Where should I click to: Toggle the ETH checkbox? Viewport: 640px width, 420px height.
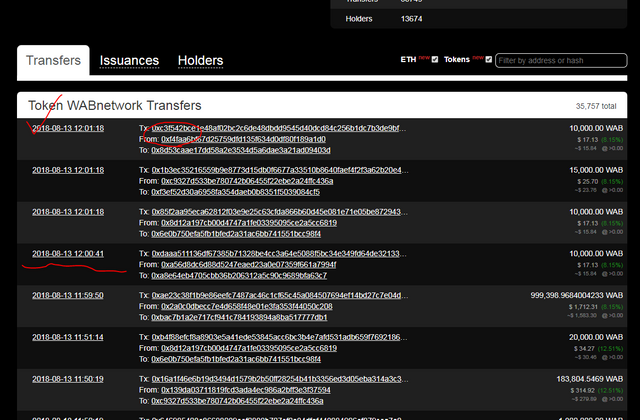coord(435,60)
